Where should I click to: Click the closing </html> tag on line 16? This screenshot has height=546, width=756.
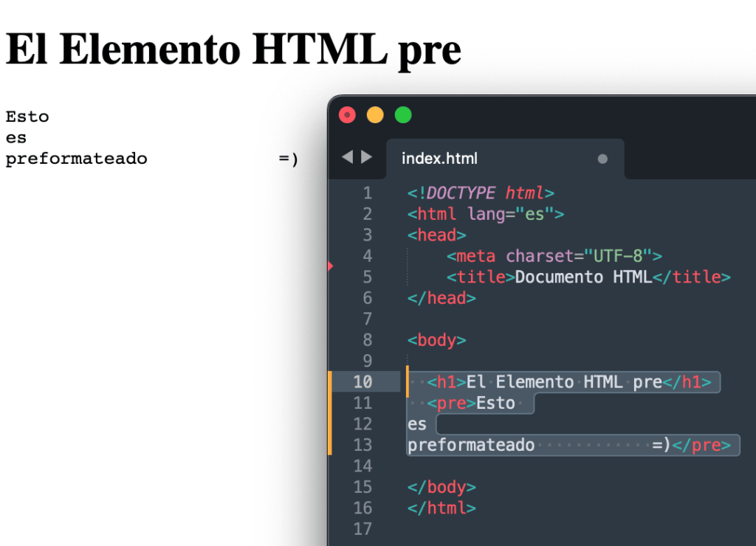pos(441,508)
